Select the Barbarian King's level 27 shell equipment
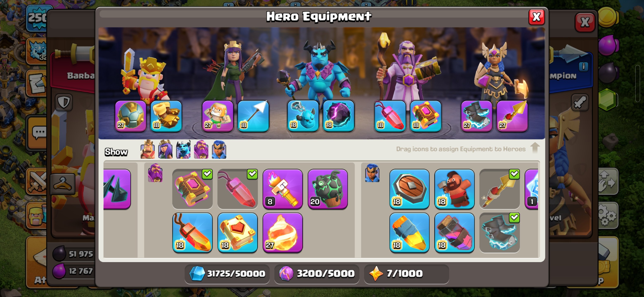This screenshot has height=297, width=644. [130, 116]
